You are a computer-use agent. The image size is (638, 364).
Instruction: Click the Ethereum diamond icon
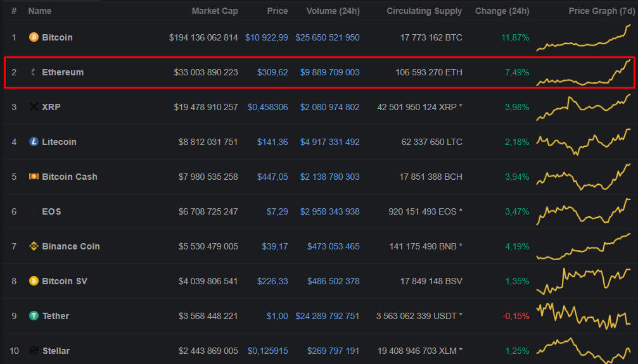tap(34, 72)
